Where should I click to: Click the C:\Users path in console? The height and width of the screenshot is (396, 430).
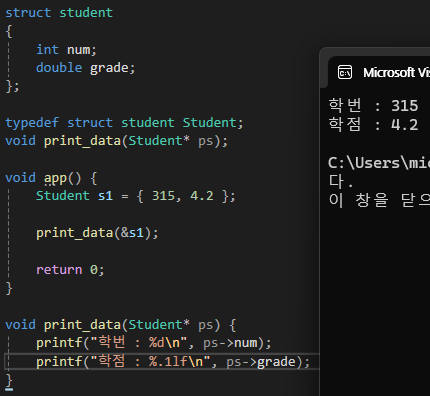pyautogui.click(x=379, y=163)
